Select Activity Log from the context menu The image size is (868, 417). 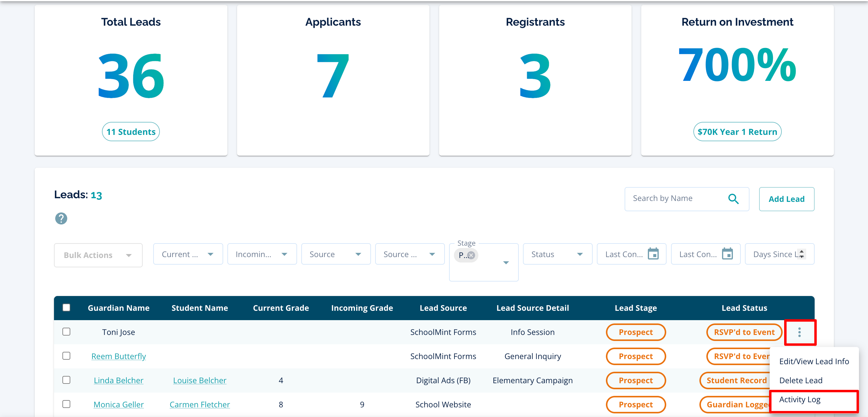[x=800, y=399]
